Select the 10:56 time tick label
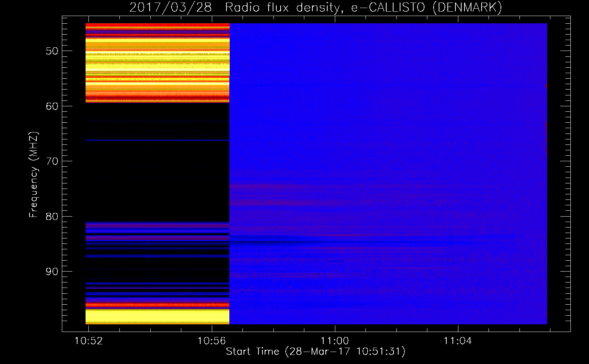The image size is (589, 364). click(212, 341)
